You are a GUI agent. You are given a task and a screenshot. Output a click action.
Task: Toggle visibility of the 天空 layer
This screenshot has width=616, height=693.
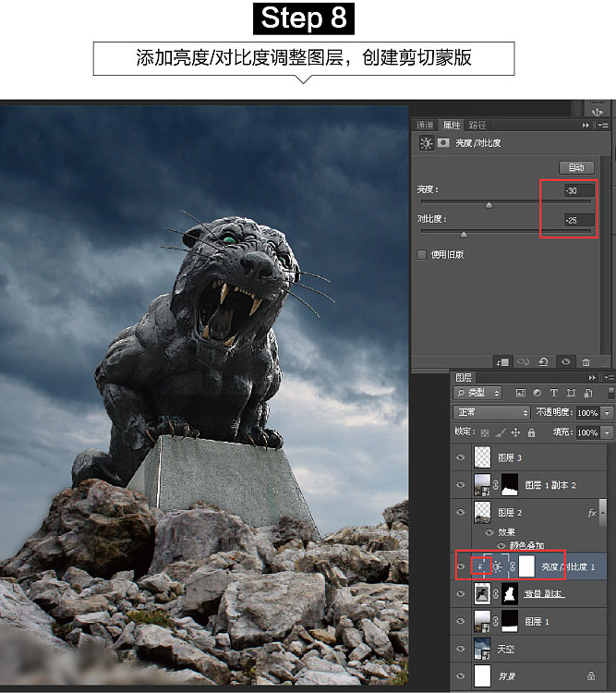click(x=461, y=649)
